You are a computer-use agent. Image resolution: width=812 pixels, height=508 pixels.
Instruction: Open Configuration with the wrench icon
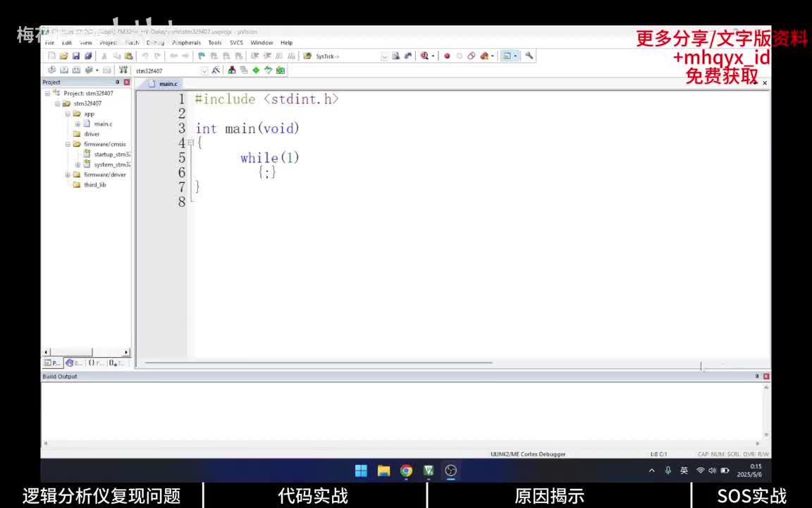click(529, 56)
